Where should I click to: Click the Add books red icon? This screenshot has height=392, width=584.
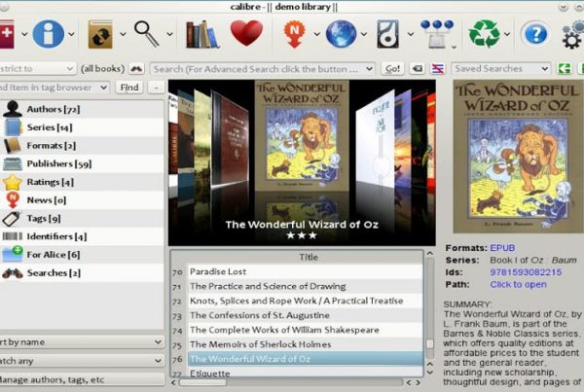(7, 34)
